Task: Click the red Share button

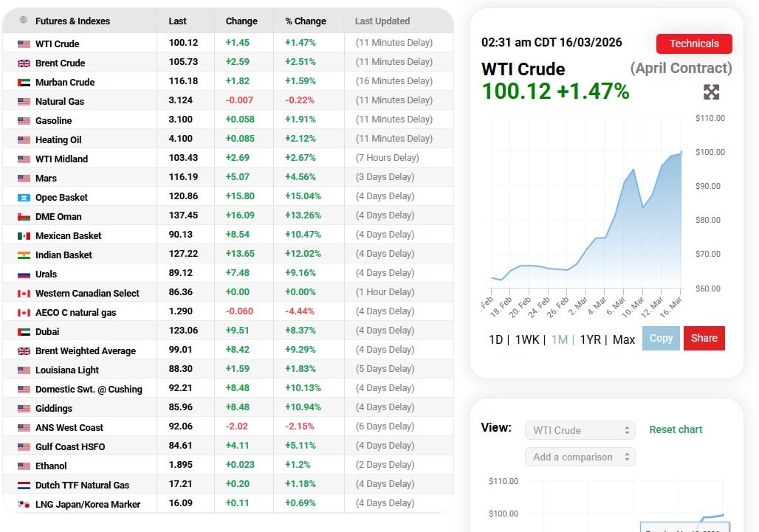Action: [x=704, y=338]
